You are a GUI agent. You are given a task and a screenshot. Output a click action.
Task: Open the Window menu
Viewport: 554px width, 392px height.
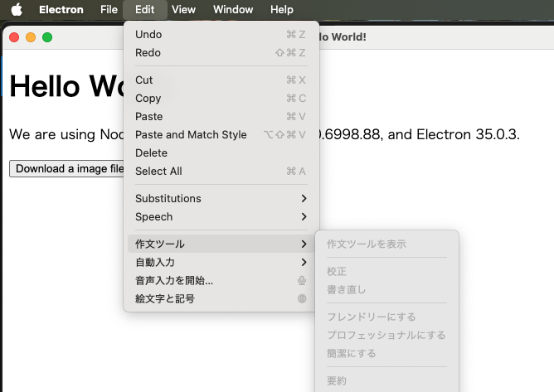[233, 10]
